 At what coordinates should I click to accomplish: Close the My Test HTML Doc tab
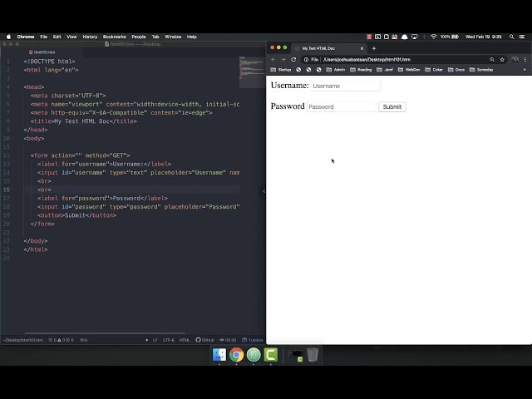[362, 48]
